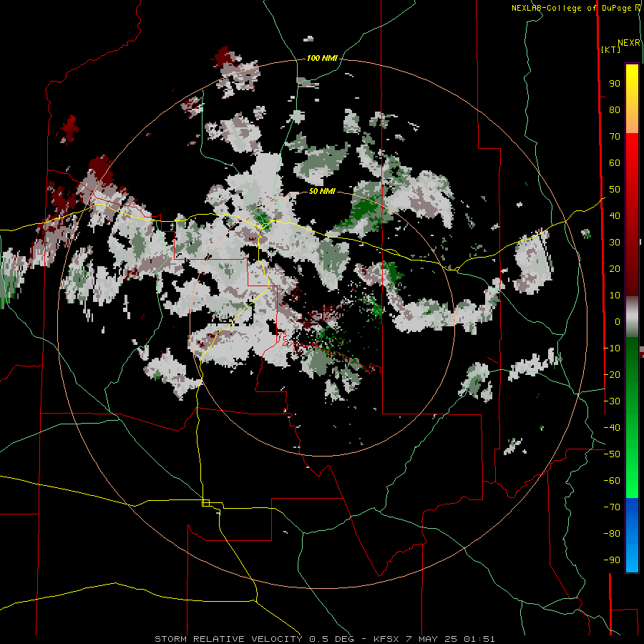Screen dimensions: 644x644
Task: Click the -50 value on the velocity scale
Action: pos(612,454)
